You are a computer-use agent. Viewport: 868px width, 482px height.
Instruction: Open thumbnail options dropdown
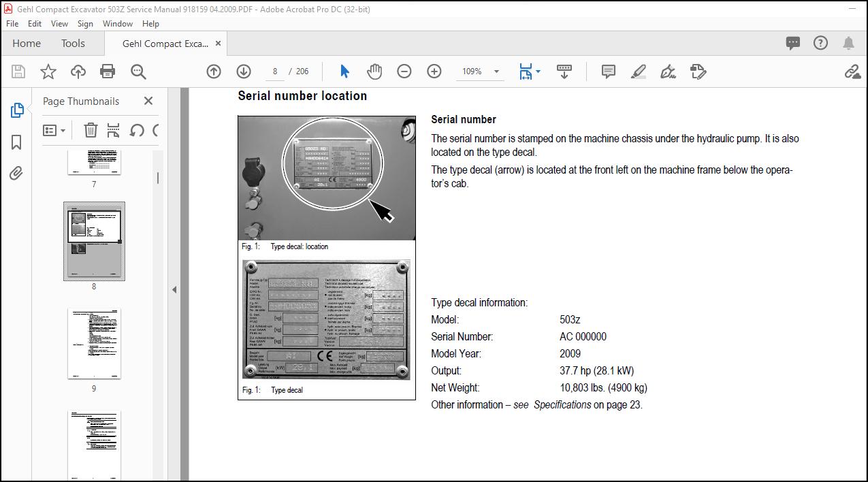pos(54,130)
